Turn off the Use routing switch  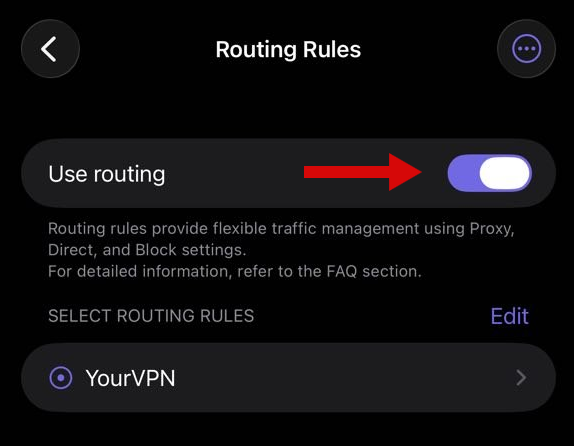click(x=489, y=173)
